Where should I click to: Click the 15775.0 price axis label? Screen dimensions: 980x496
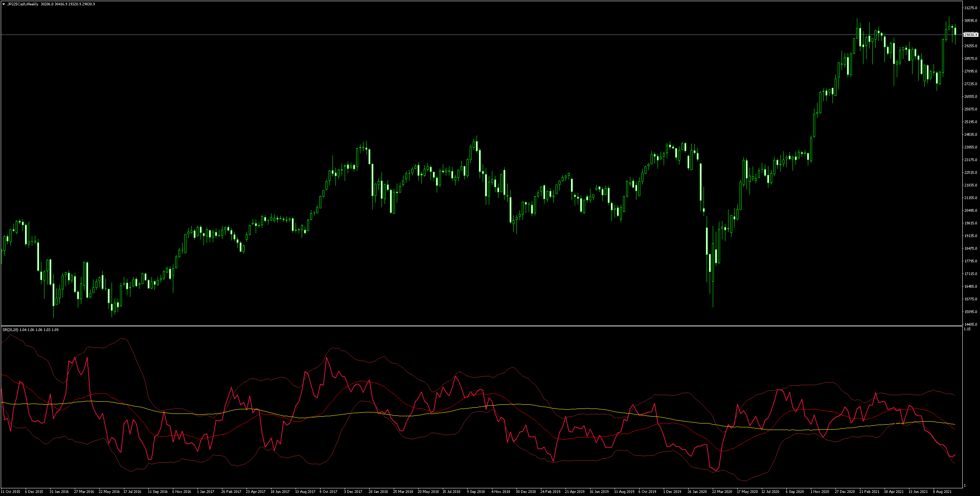(970, 299)
